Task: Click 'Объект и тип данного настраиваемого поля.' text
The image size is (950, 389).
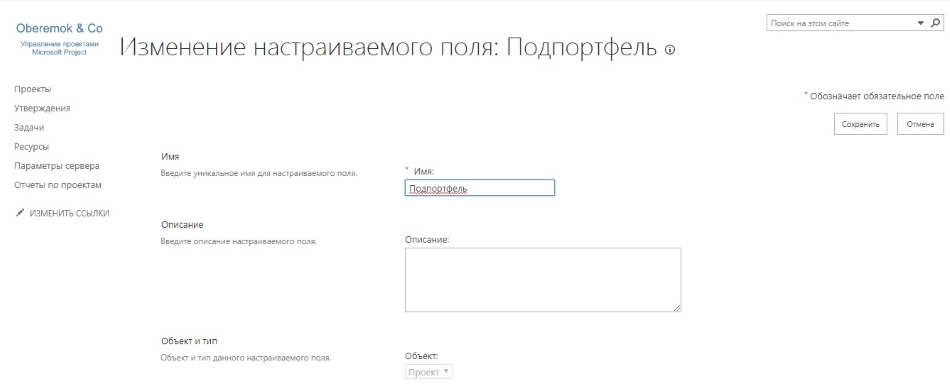Action: 245,358
